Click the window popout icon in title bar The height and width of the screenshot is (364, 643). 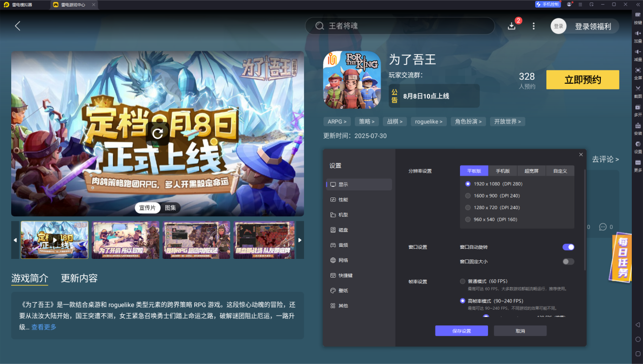591,4
